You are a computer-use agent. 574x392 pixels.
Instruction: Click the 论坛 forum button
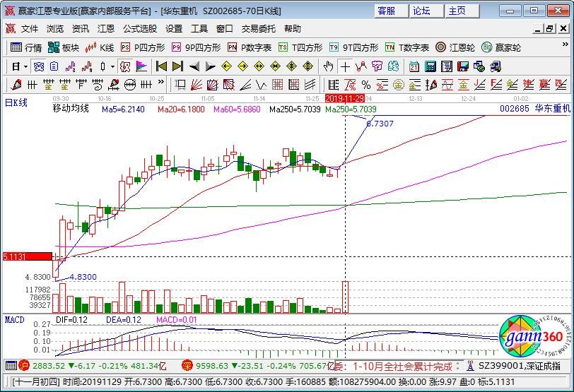(426, 11)
